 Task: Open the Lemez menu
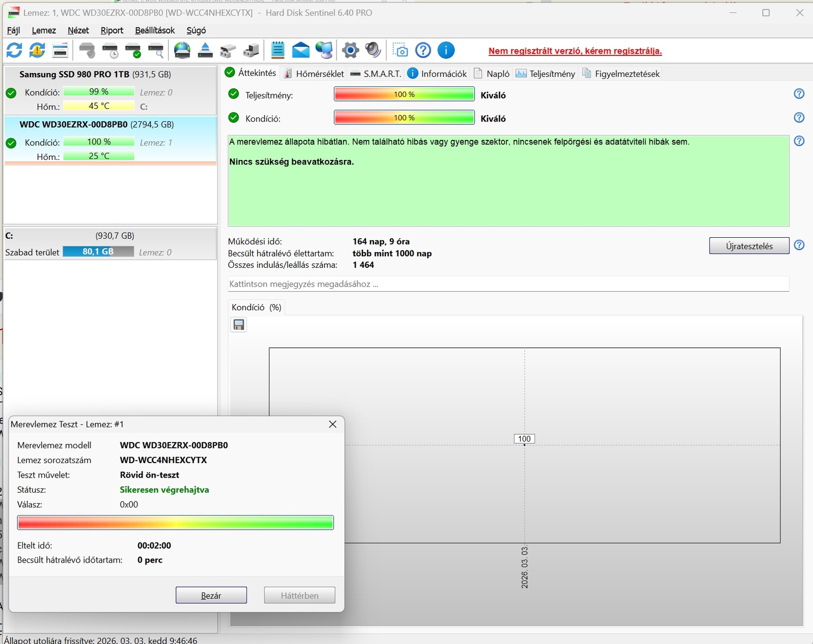click(44, 30)
